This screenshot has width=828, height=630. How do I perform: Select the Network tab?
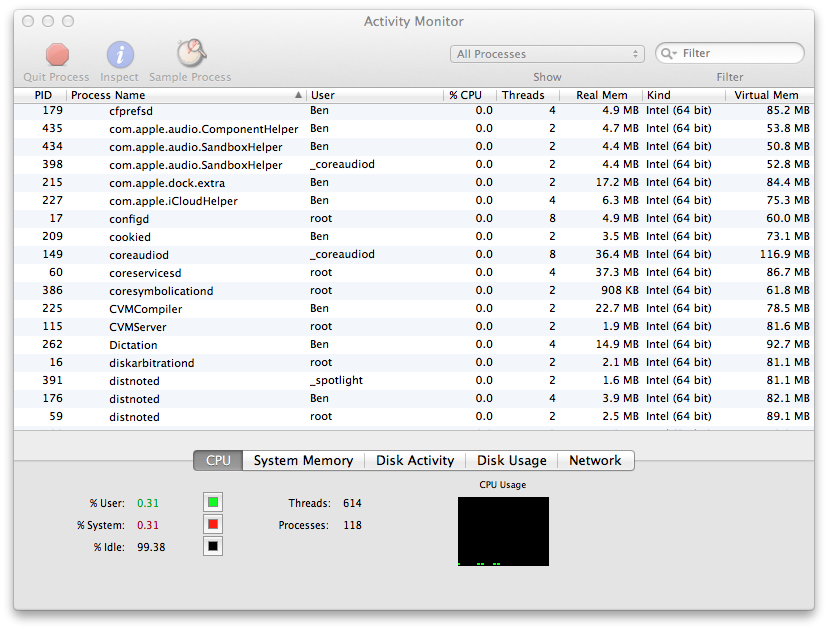[x=596, y=460]
